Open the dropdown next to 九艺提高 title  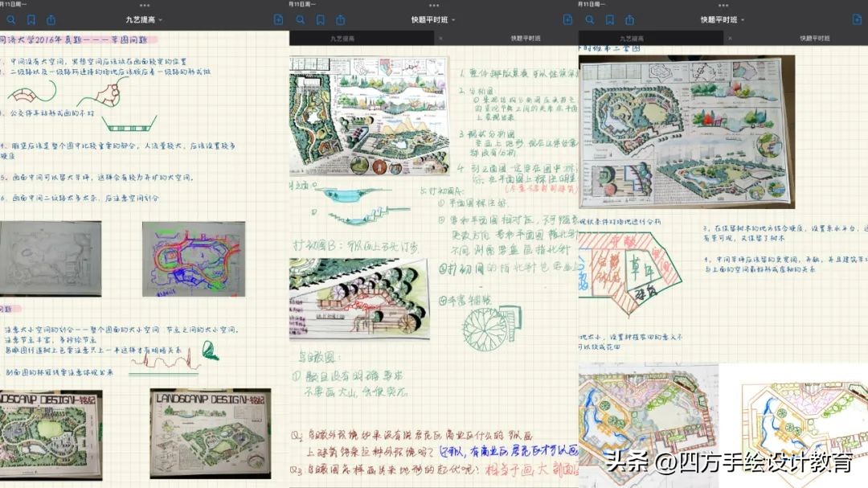pos(159,18)
